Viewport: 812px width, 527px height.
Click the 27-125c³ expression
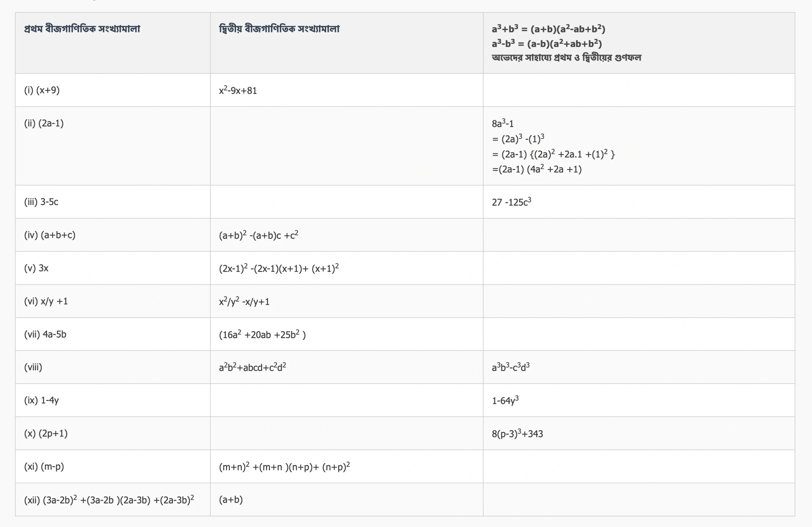click(x=511, y=202)
